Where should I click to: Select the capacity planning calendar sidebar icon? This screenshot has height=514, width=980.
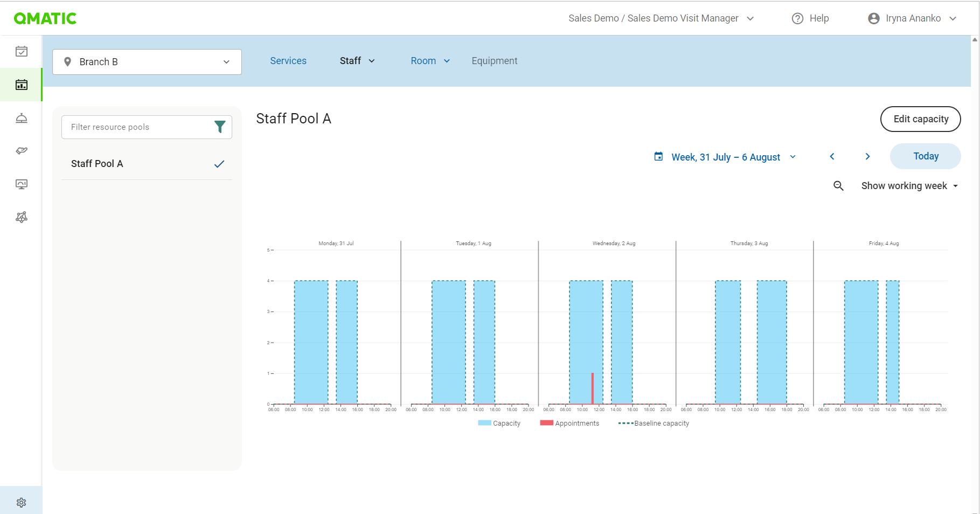(22, 85)
